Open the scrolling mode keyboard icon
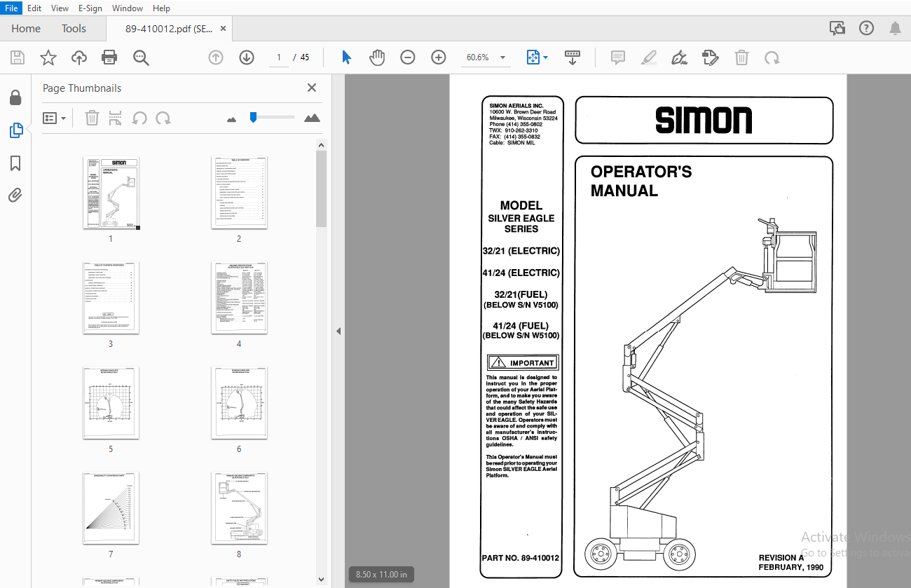Image resolution: width=911 pixels, height=588 pixels. pyautogui.click(x=573, y=57)
